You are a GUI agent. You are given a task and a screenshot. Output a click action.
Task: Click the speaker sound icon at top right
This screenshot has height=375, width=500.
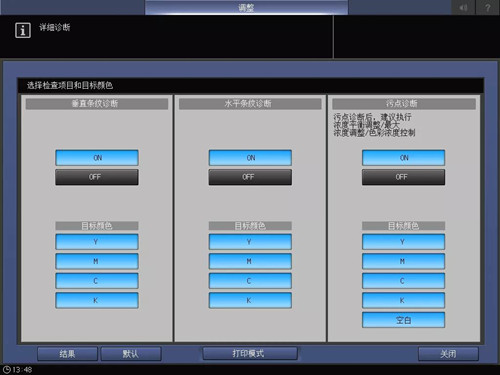pyautogui.click(x=463, y=7)
